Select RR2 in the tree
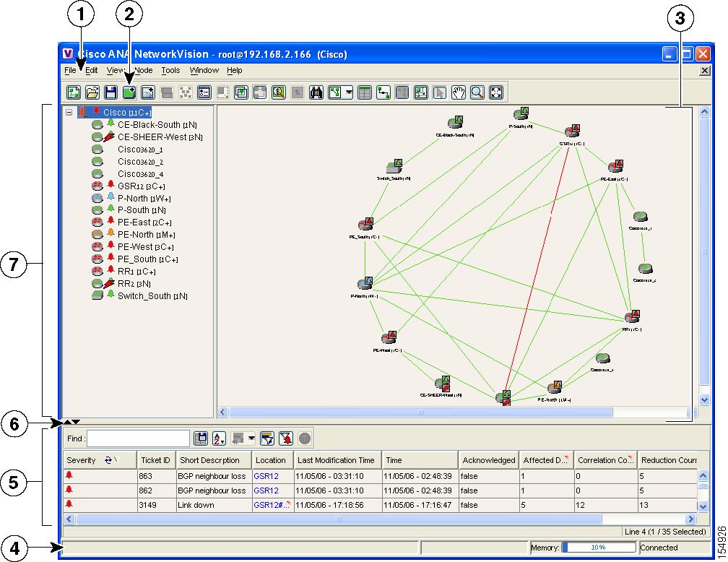 click(x=134, y=284)
